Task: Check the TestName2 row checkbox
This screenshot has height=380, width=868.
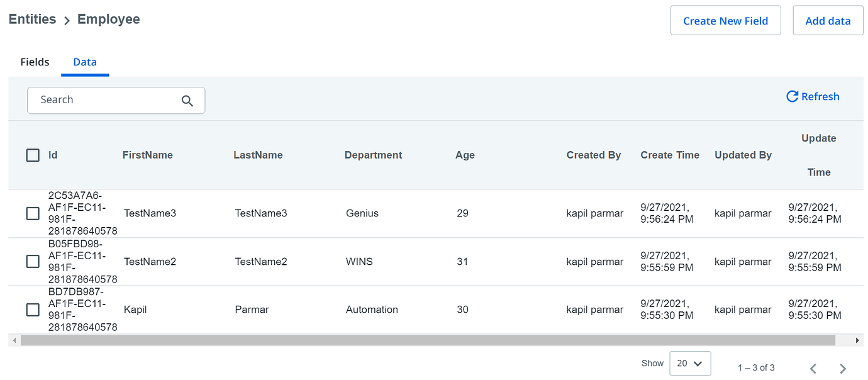Action: click(33, 261)
